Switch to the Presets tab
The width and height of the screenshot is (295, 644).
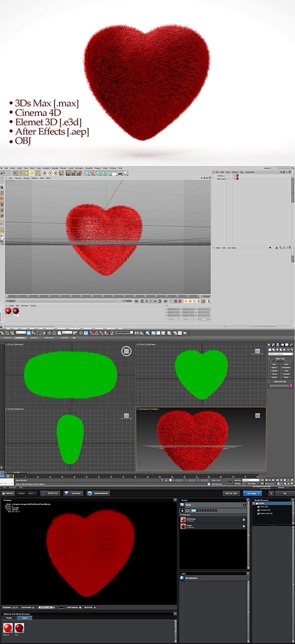click(x=9, y=618)
